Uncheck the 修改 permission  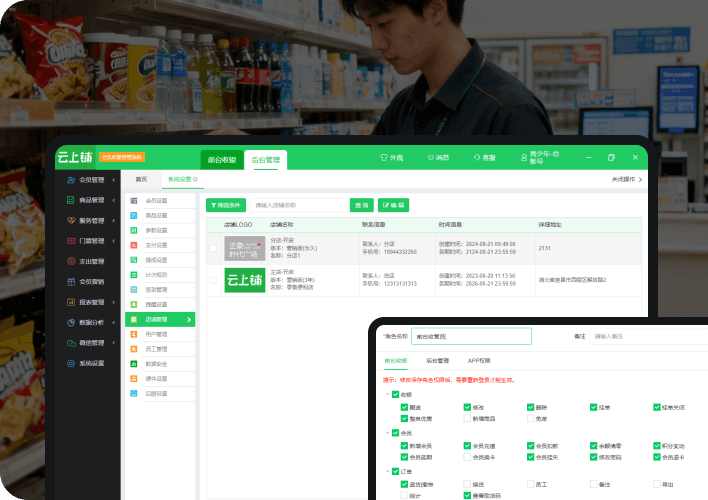coord(467,407)
